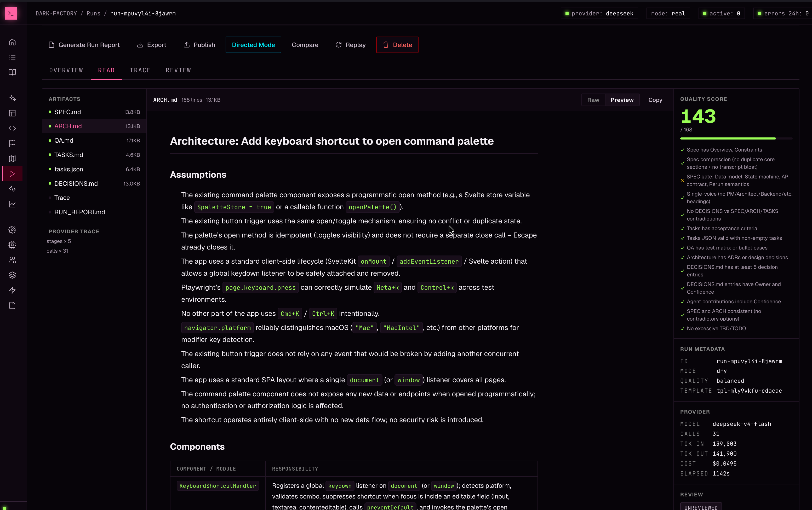Open the folded map icon in the sidebar
Screen dimensions: 812x510
(x=12, y=158)
